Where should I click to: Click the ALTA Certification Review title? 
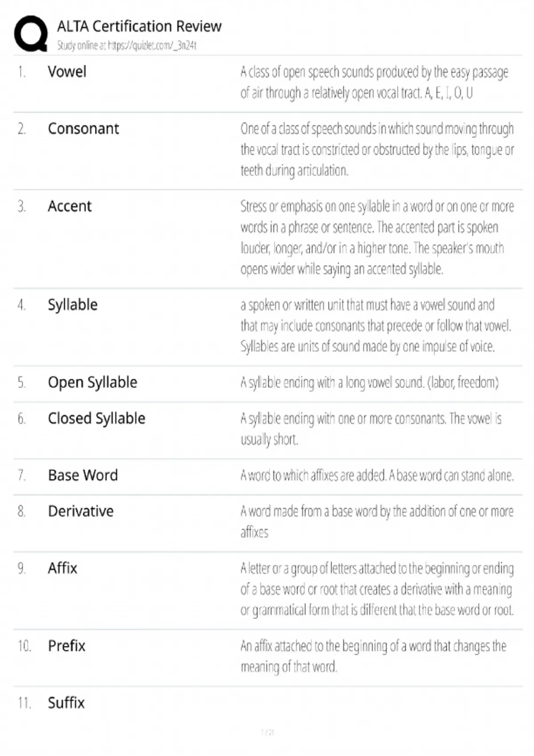pyautogui.click(x=139, y=26)
